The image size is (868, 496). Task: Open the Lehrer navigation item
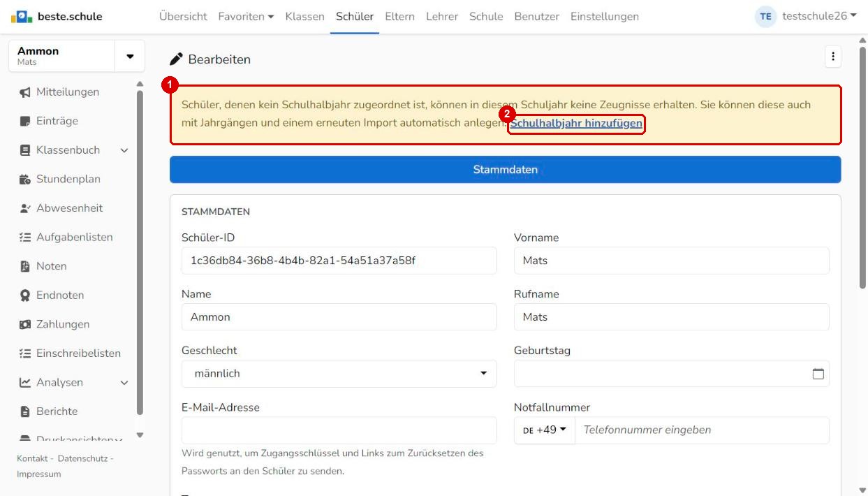coord(442,16)
